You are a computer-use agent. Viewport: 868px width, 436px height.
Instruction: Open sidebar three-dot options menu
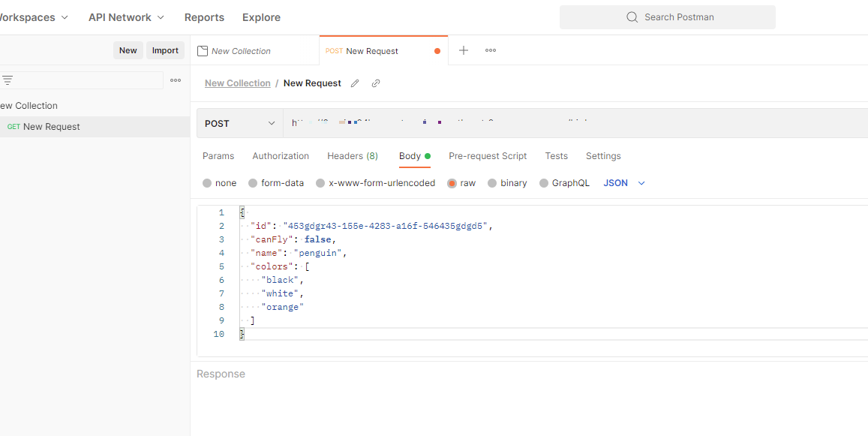click(x=176, y=80)
